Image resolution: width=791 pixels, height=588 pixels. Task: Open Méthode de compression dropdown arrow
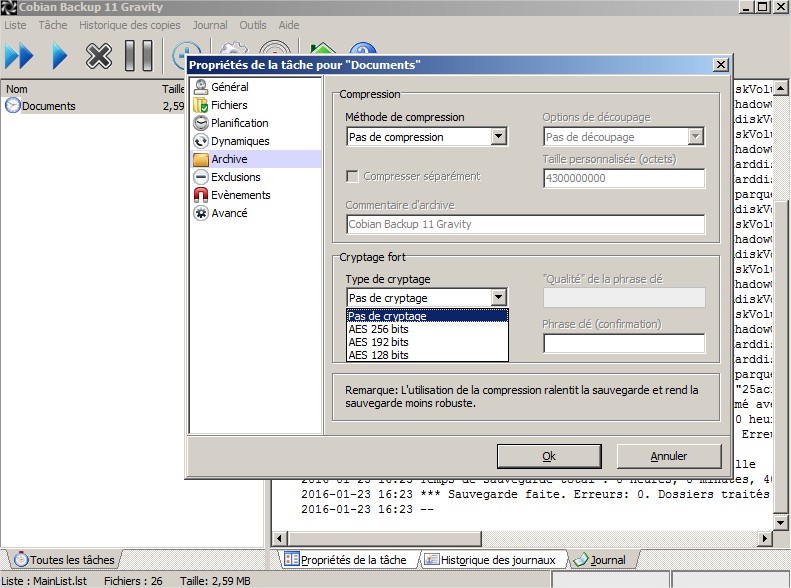tap(498, 136)
